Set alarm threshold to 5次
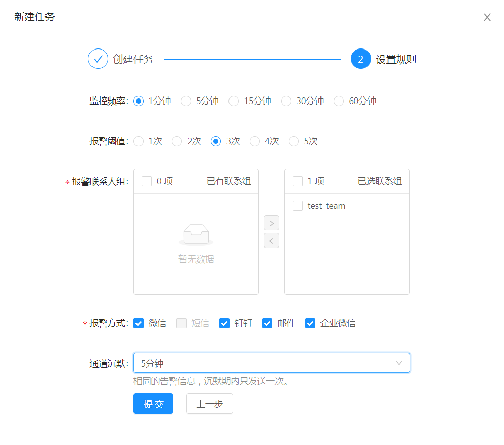The image size is (504, 445). (x=294, y=141)
